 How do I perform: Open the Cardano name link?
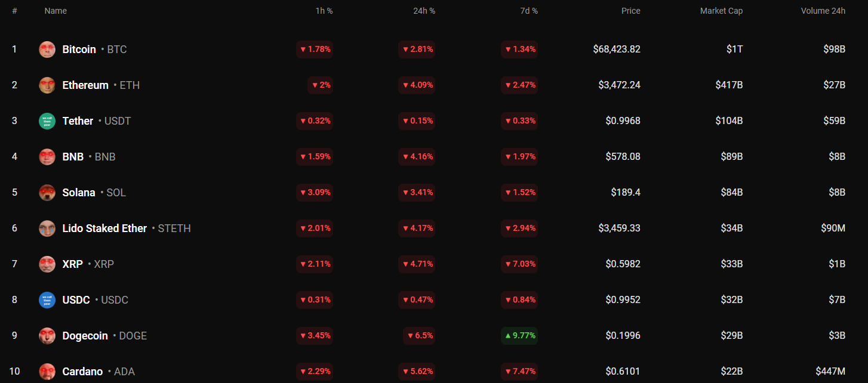[82, 372]
